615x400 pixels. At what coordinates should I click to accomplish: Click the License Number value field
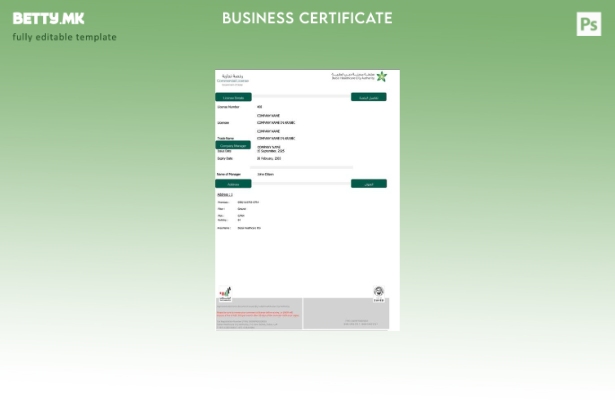pyautogui.click(x=260, y=106)
